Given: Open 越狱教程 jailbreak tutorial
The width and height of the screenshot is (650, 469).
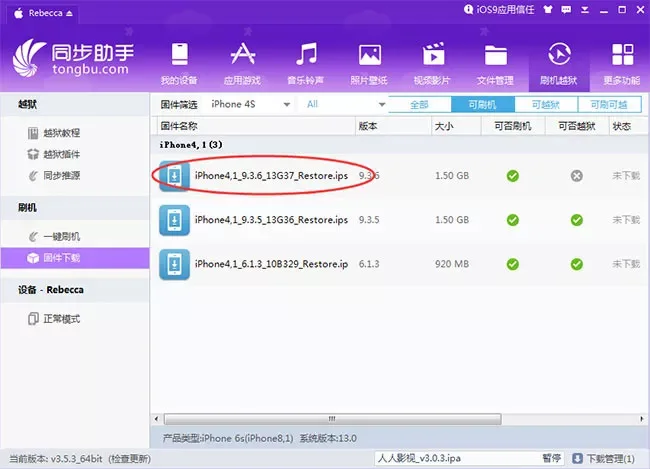Looking at the screenshot, I should pyautogui.click(x=54, y=133).
